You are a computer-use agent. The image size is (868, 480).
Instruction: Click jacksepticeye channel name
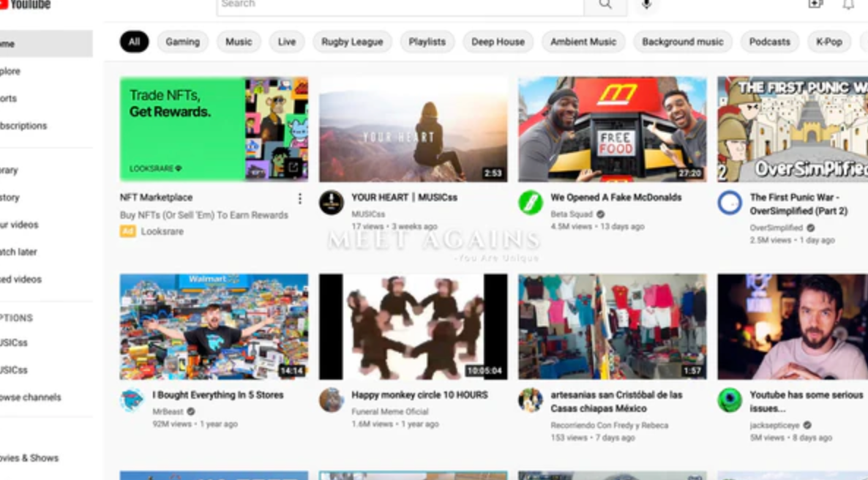[774, 425]
